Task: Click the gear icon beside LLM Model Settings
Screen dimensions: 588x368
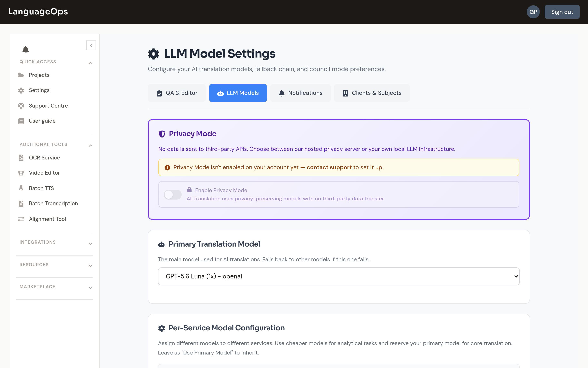Action: click(x=154, y=54)
